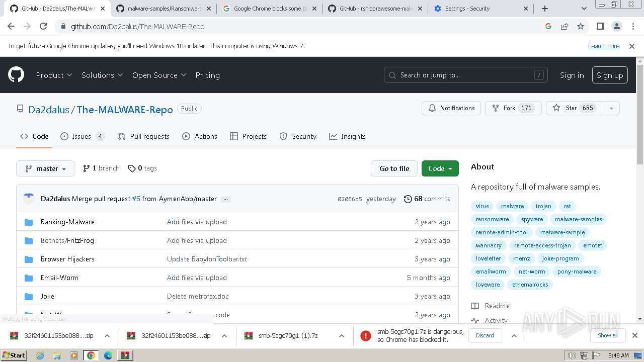The width and height of the screenshot is (644, 362).
Task: Open Chrome profile avatar icon
Action: pyautogui.click(x=616, y=27)
